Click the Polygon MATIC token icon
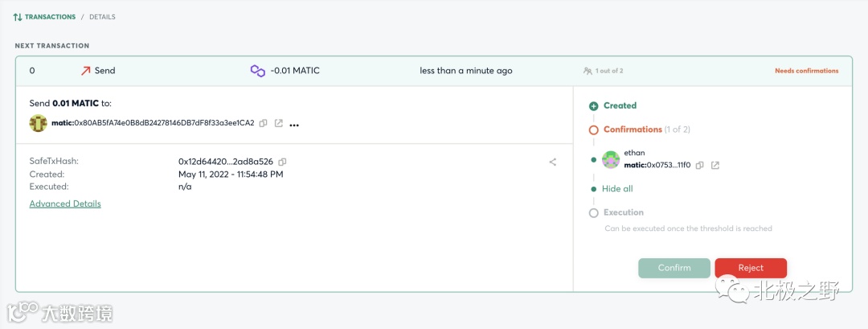 258,71
